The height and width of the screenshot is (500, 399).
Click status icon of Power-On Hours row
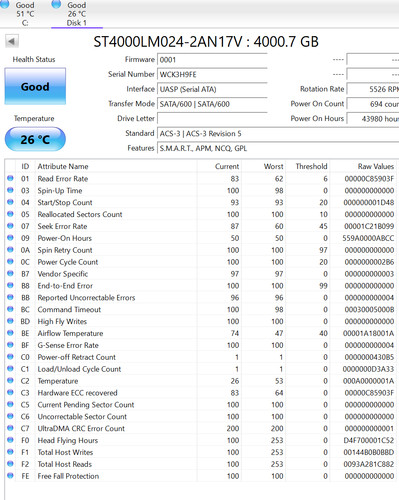click(10, 238)
